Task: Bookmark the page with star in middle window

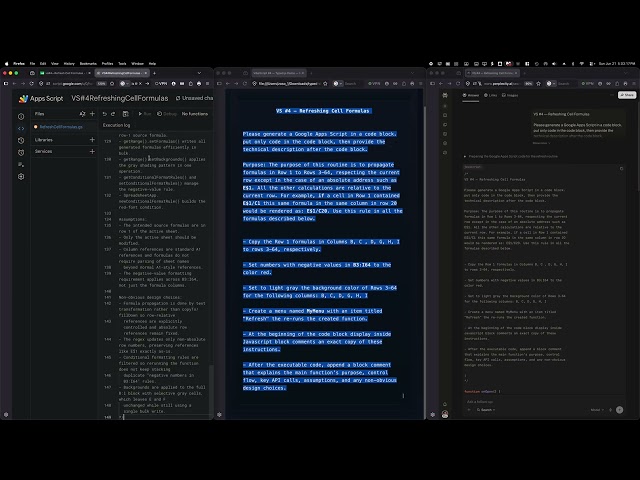Action: [x=325, y=84]
